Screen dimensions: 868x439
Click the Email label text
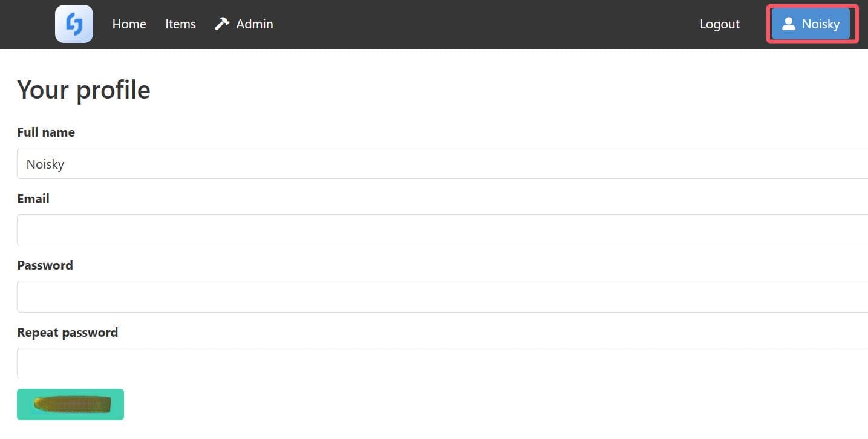coord(33,199)
